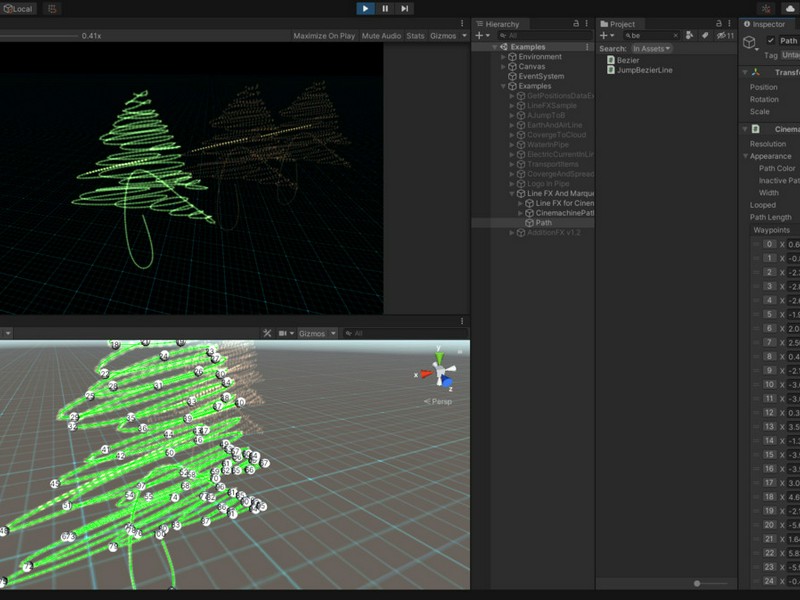Open Scene view Gizmos dropdown arrow
Viewport: 800px width, 600px height.
[333, 333]
